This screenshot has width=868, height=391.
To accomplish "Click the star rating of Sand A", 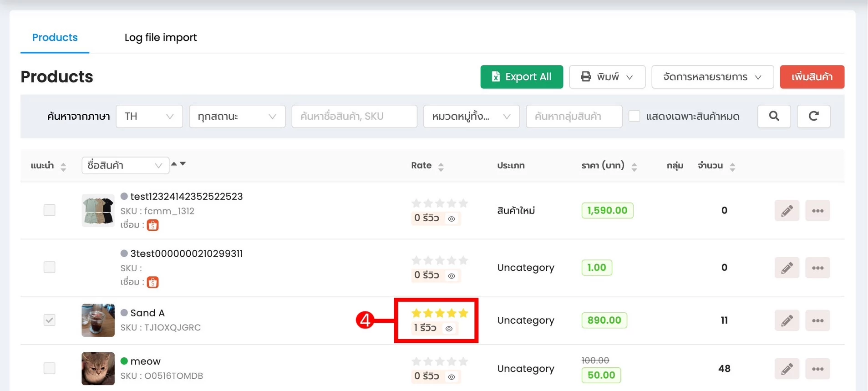I will coord(439,313).
